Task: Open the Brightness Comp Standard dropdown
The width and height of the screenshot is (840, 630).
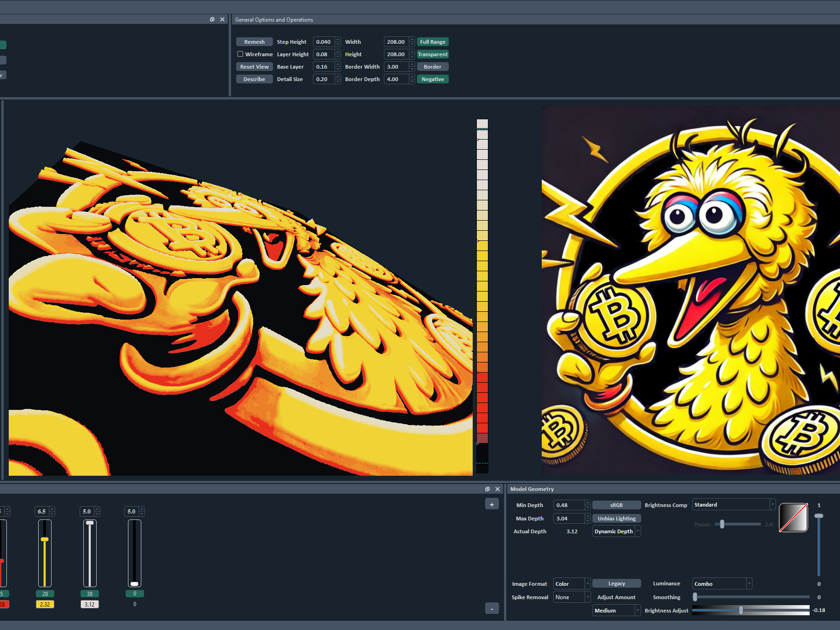Action: point(734,505)
